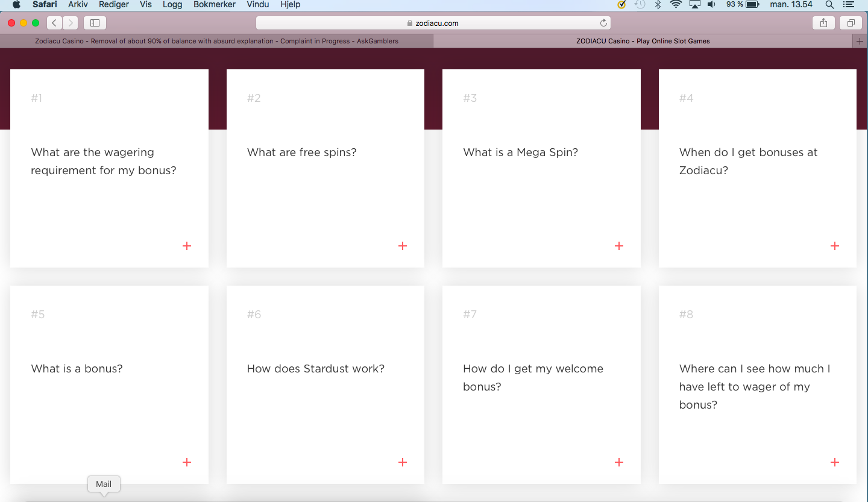This screenshot has width=868, height=502.
Task: Open the Rediger menu
Action: [114, 5]
